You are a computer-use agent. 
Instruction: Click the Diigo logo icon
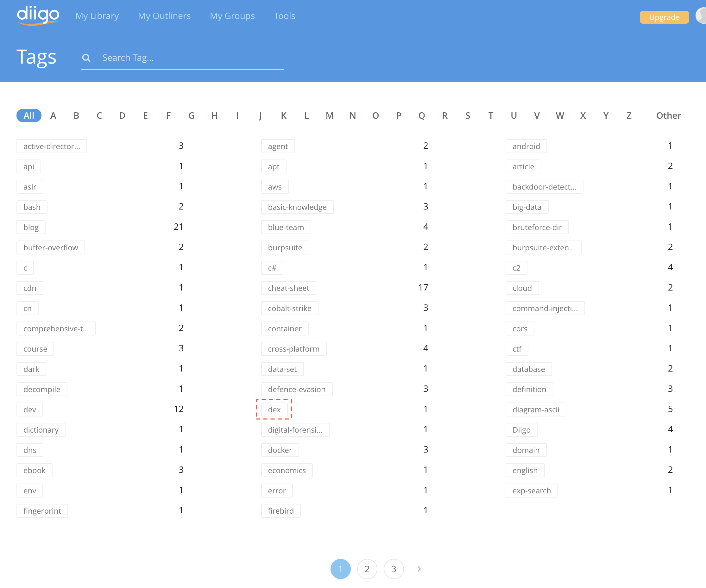(x=38, y=15)
